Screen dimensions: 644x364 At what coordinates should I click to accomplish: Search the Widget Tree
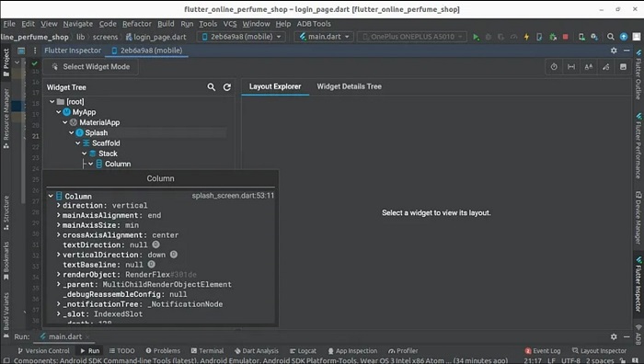pos(211,87)
